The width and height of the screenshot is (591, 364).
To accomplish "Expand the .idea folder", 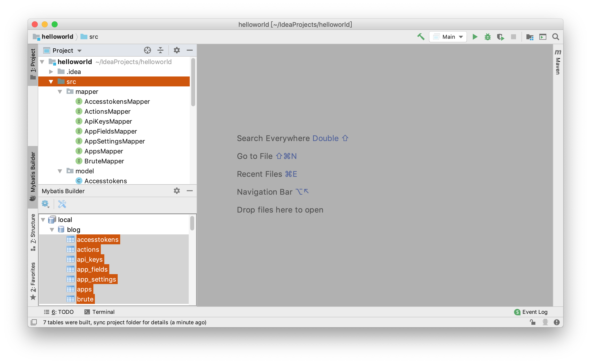I will (51, 72).
